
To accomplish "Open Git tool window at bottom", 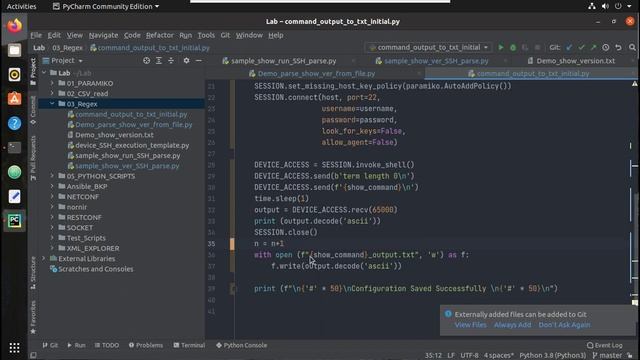I will click(50, 345).
